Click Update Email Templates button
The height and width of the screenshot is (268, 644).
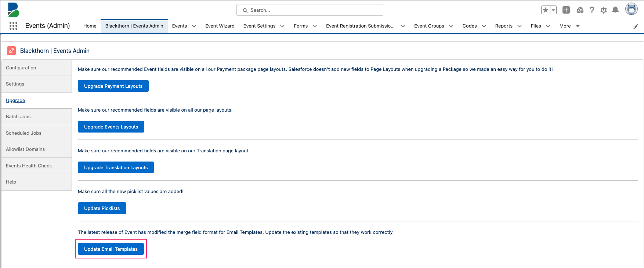(x=111, y=249)
